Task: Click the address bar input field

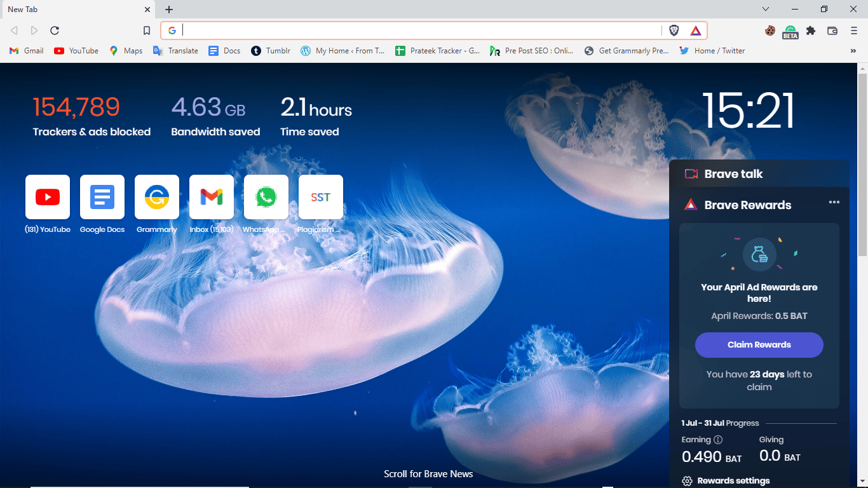Action: [x=421, y=30]
